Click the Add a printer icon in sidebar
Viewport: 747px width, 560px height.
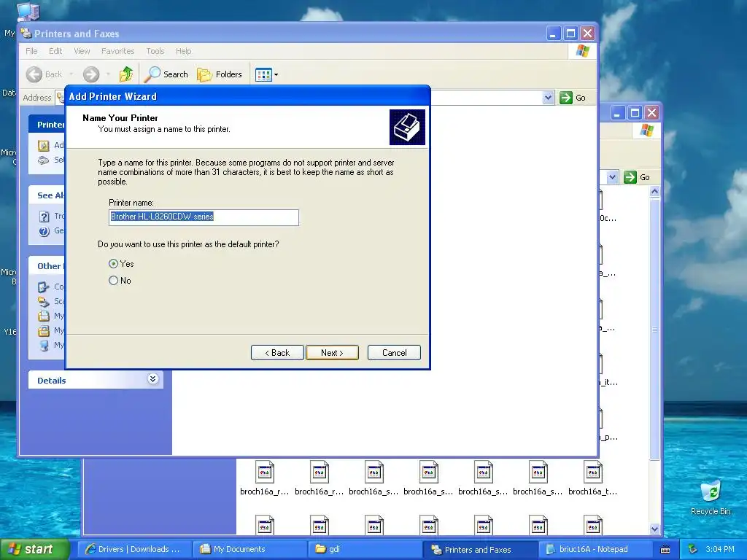pos(43,146)
